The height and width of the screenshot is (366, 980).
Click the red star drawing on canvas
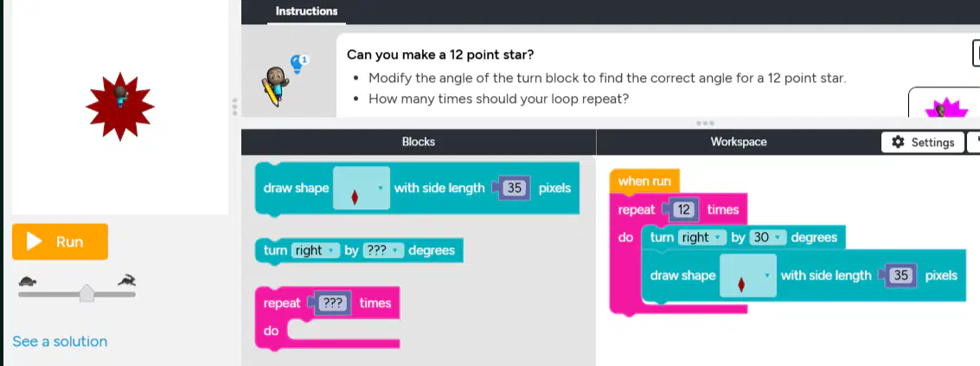[x=119, y=106]
